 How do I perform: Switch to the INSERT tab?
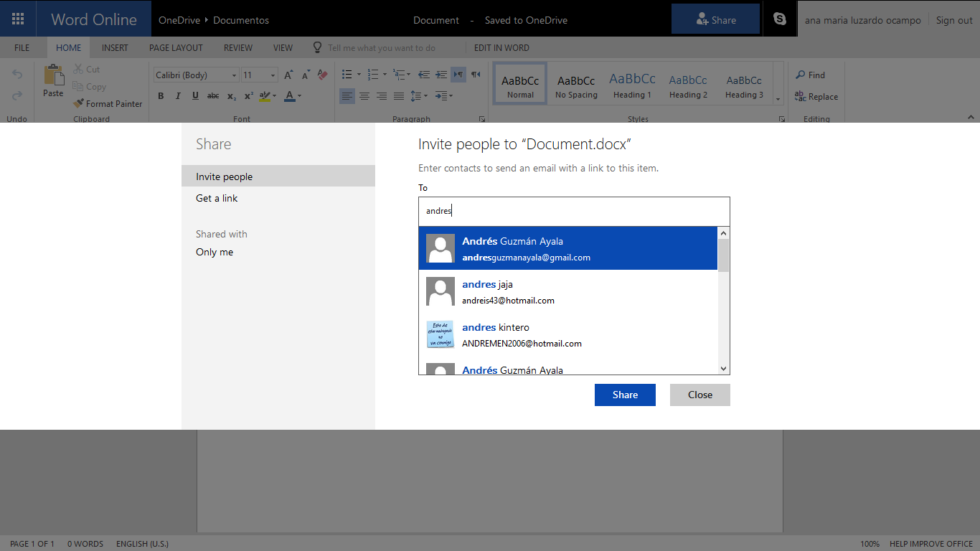click(115, 48)
